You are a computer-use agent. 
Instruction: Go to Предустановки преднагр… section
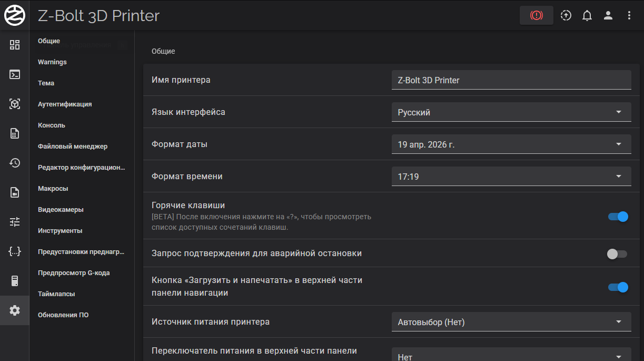[81, 252]
